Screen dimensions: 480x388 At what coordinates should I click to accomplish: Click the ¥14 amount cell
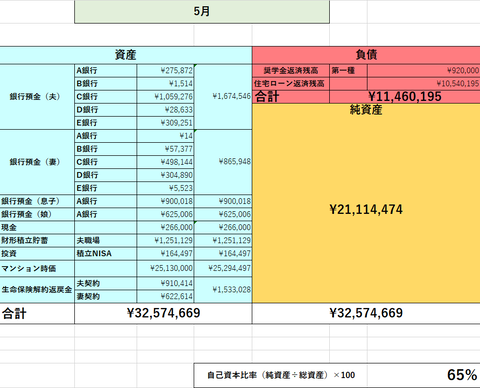[165, 136]
